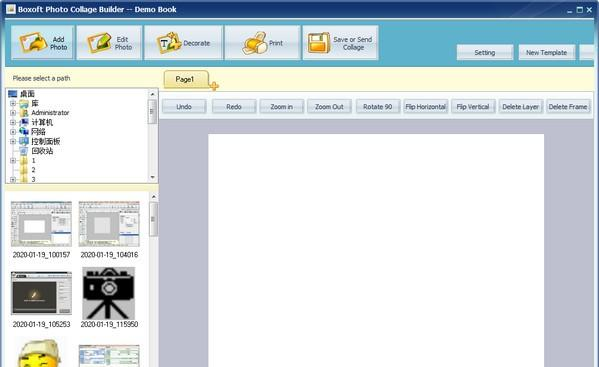Screen dimensions: 599x367
Task: Click the New Template button
Action: [x=547, y=52]
